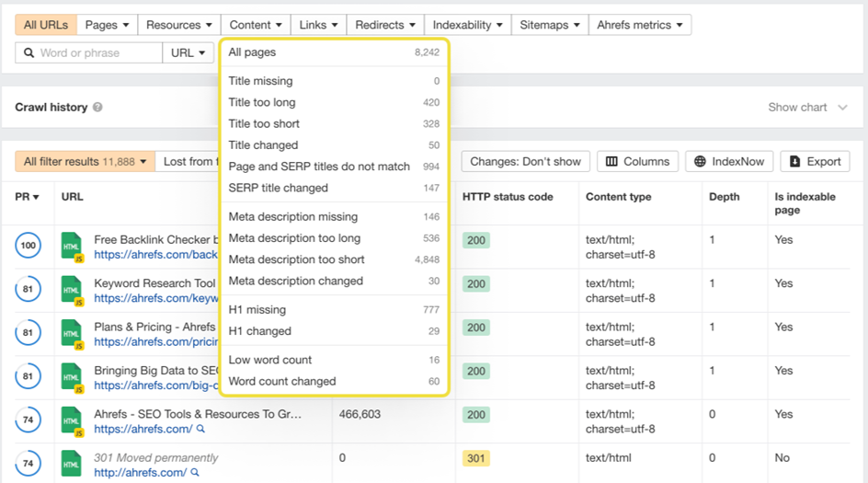This screenshot has width=868, height=483.
Task: Select the All URLs filter tab
Action: tap(46, 25)
